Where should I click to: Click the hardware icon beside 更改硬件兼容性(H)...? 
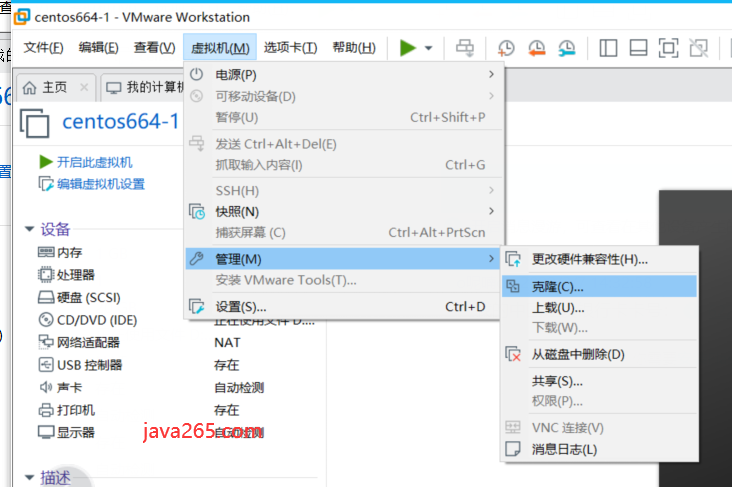pos(513,259)
